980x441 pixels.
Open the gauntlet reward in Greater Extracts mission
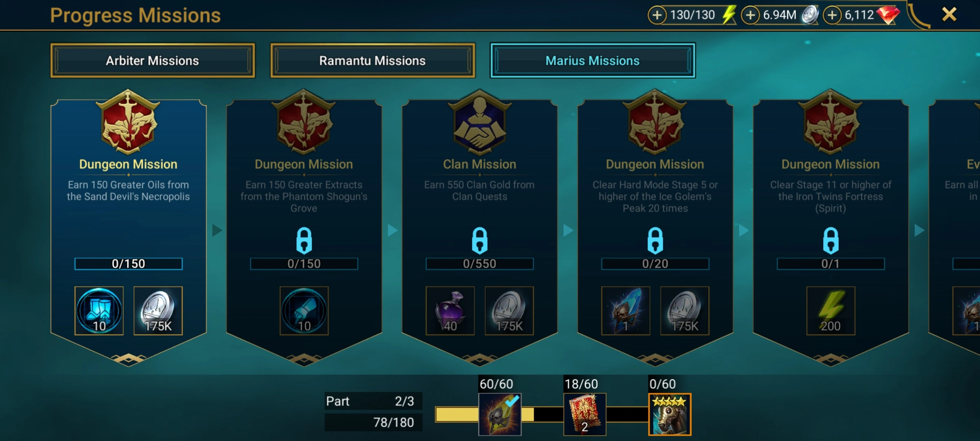tap(304, 311)
